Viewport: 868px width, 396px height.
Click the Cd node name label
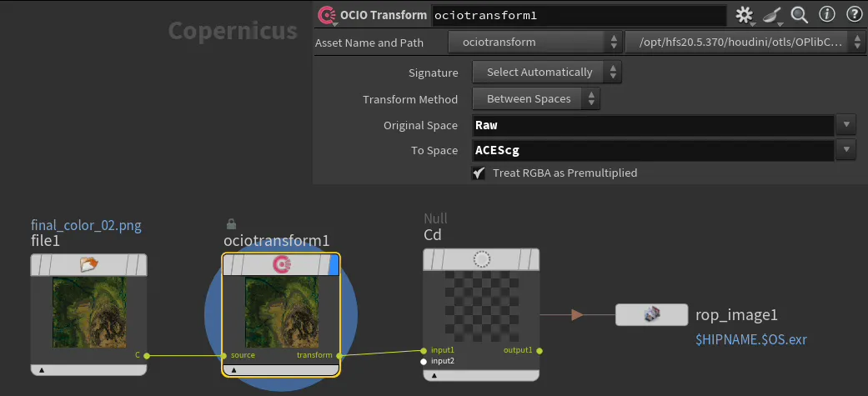coord(433,235)
